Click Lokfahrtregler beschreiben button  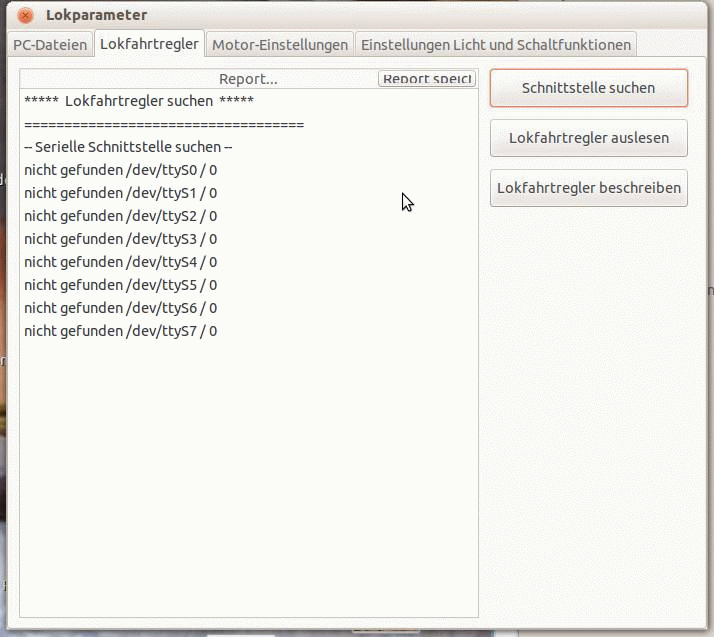pyautogui.click(x=589, y=188)
